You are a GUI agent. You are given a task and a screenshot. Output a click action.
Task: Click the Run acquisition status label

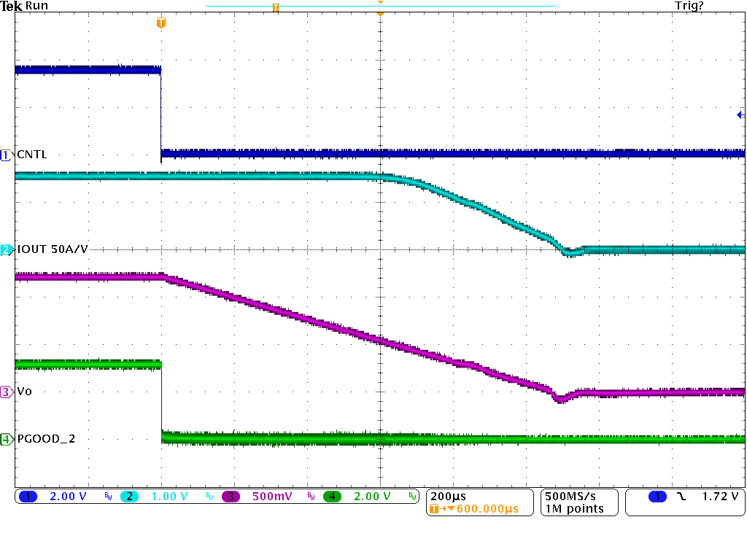37,6
